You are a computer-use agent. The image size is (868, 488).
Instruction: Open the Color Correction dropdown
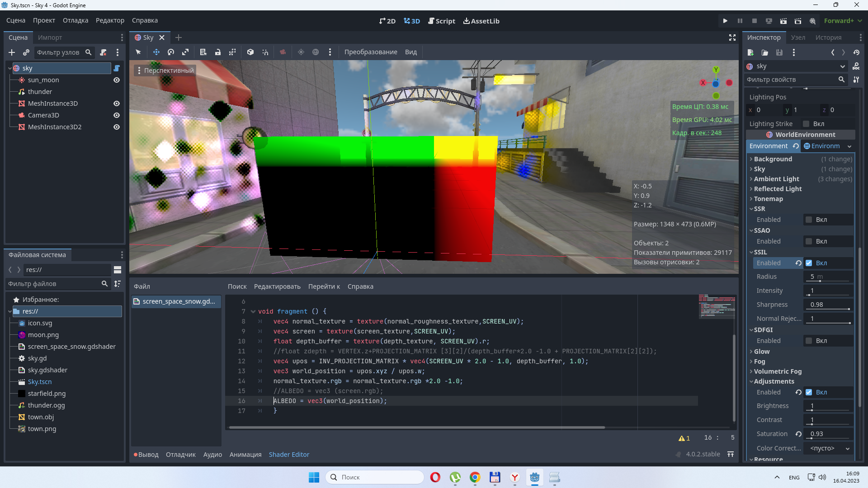click(x=828, y=448)
